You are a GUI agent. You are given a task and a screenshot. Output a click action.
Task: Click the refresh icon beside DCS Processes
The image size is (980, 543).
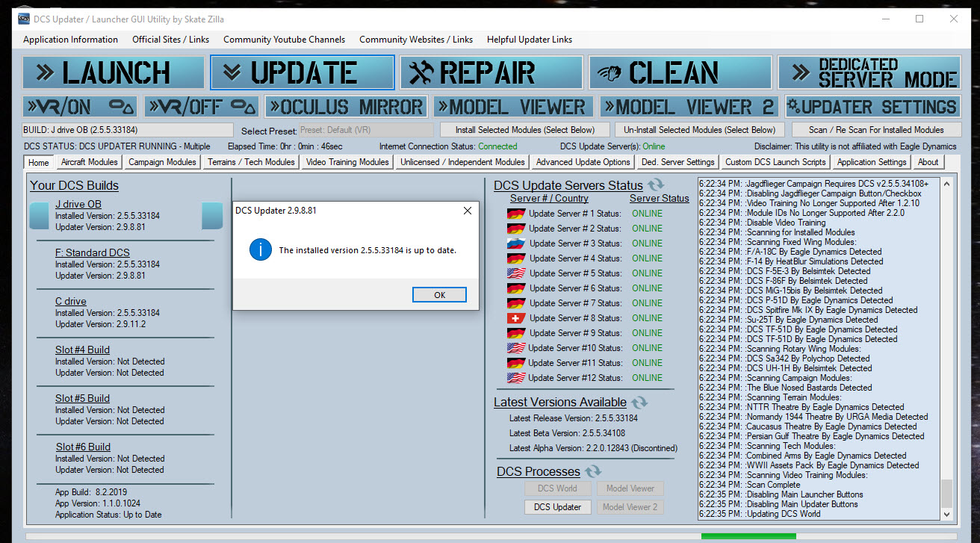[593, 471]
